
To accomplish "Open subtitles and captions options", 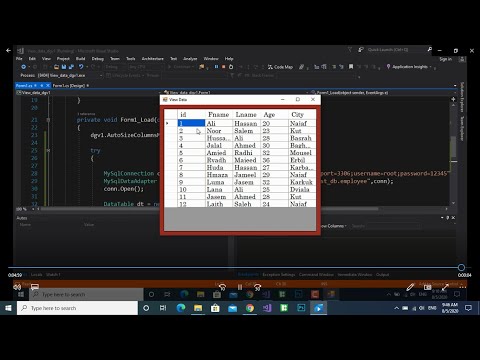I will coord(35,287).
